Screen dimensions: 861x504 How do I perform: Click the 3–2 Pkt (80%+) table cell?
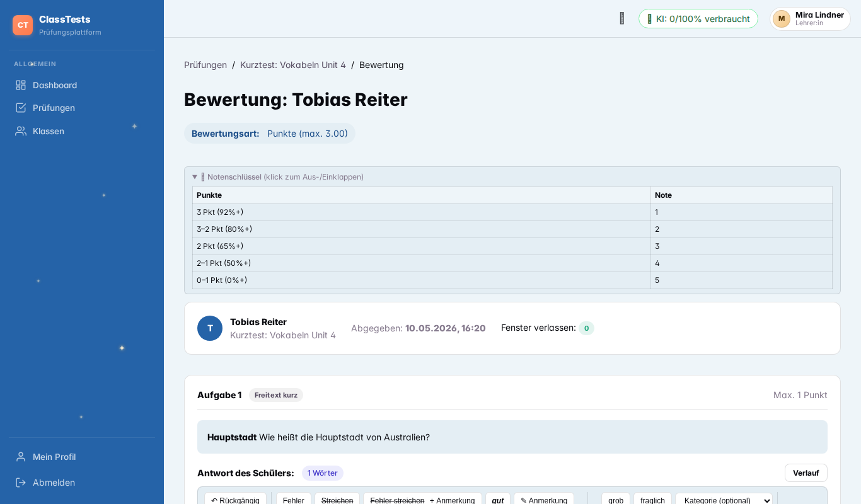click(x=422, y=229)
